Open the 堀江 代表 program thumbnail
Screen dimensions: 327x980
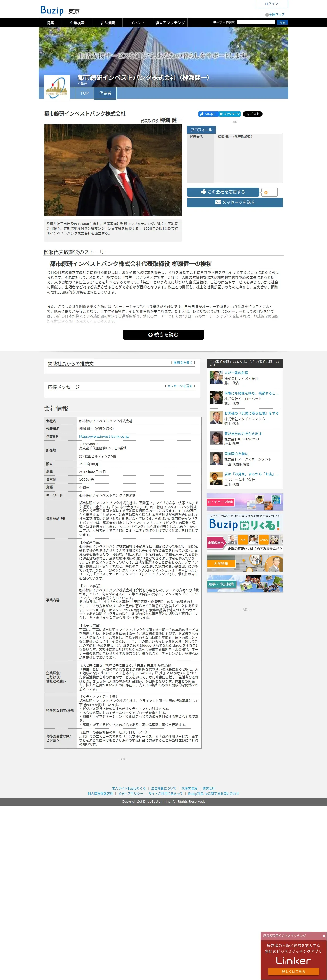point(216,398)
